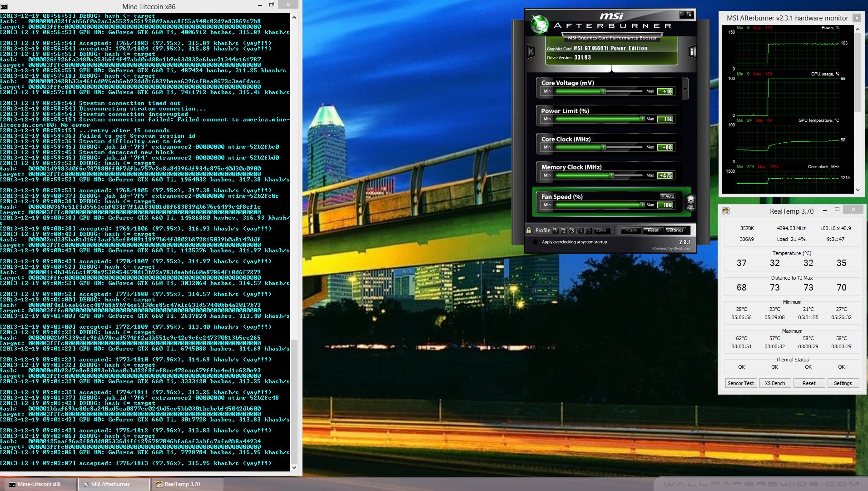Click the RealTemp window title icon
Image resolution: width=868 pixels, height=491 pixels.
726,211
